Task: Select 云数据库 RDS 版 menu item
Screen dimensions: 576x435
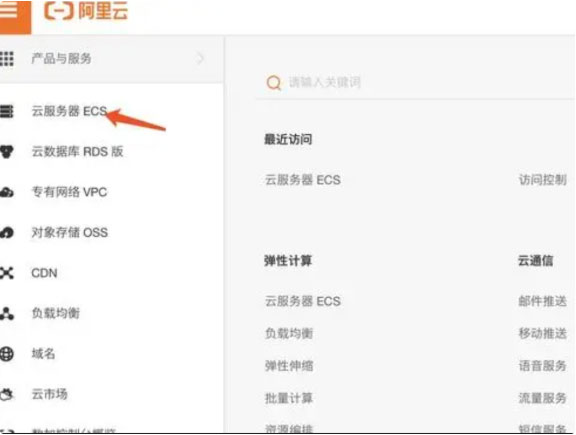Action: pyautogui.click(x=77, y=151)
